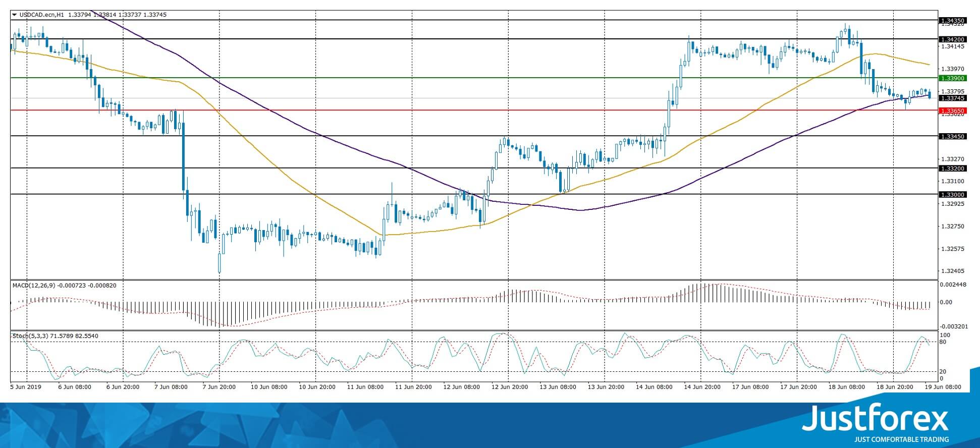Click the 6 Jun 20:00 time label
This screenshot has width=980, height=448.
(x=123, y=387)
